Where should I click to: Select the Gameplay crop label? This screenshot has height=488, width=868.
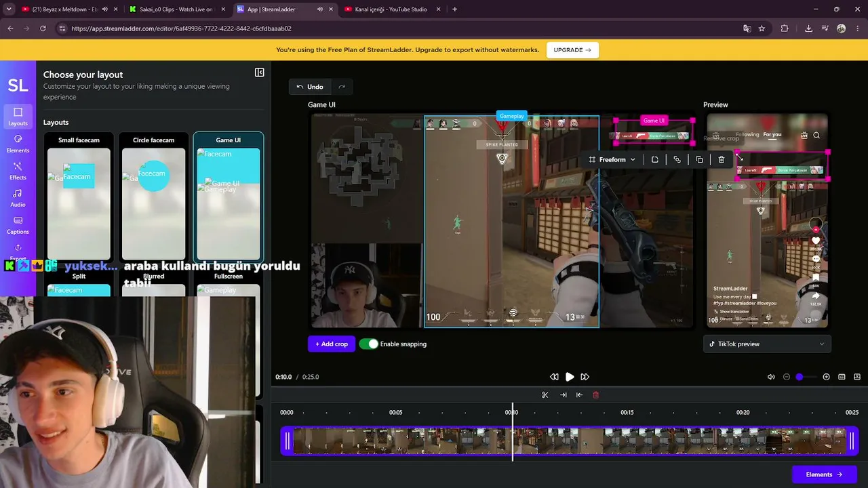point(512,117)
